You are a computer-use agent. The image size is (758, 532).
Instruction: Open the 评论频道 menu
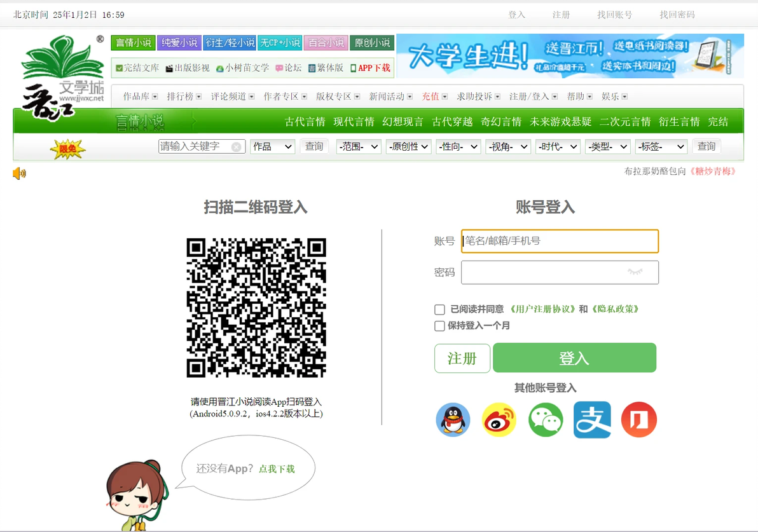click(233, 97)
